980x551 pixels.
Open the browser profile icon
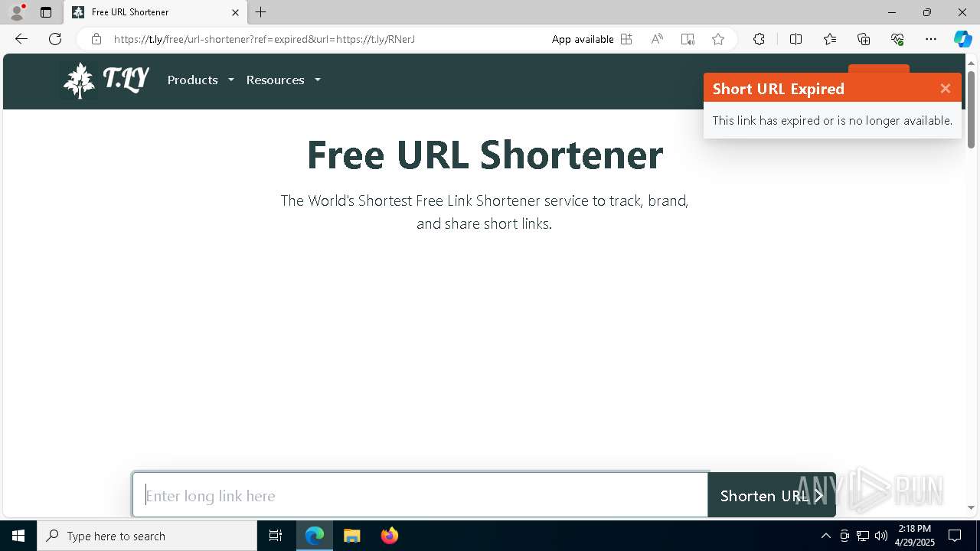[x=16, y=12]
